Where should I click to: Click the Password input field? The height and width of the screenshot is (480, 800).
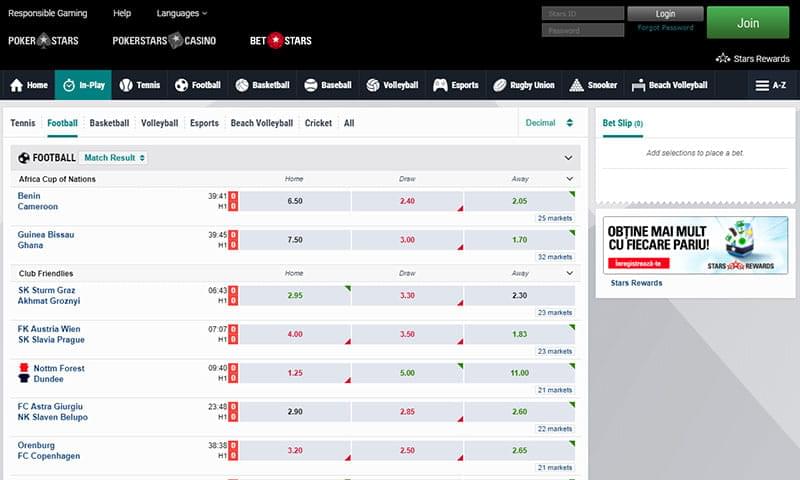tap(583, 30)
